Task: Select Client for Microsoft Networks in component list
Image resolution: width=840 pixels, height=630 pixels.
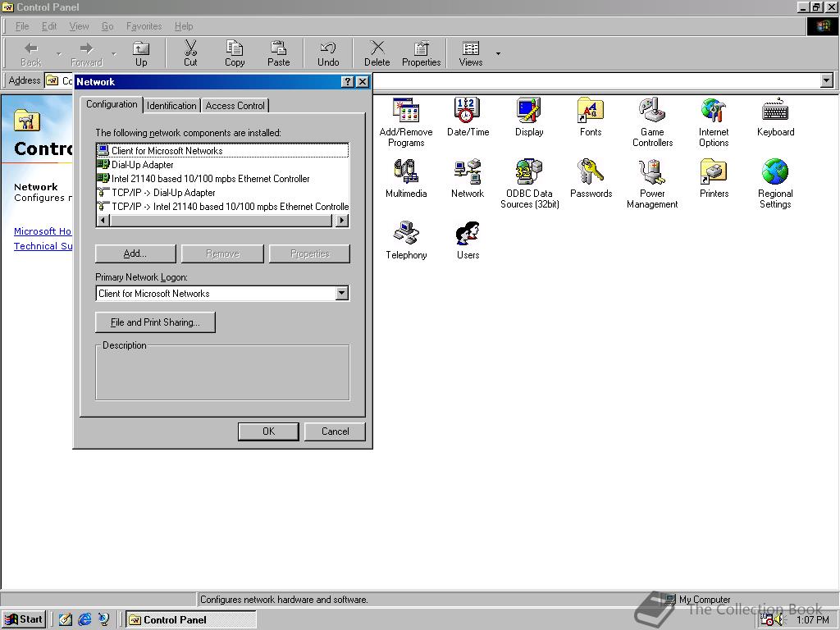Action: click(x=222, y=151)
